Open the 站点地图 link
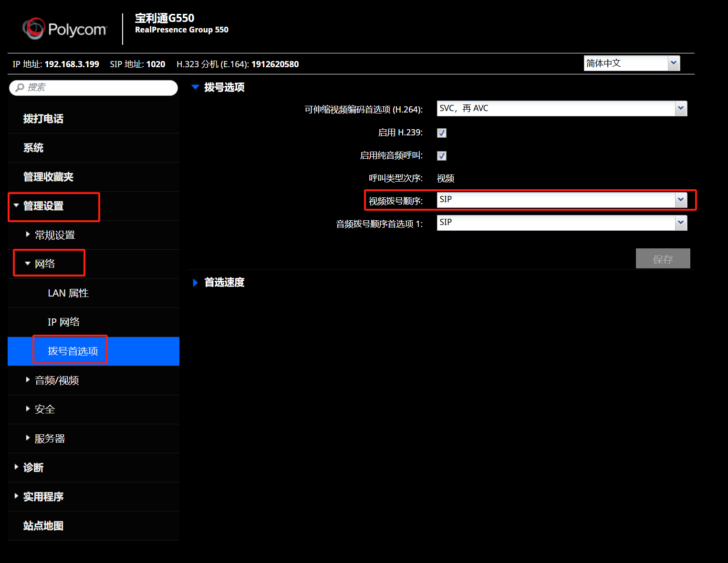The height and width of the screenshot is (563, 728). [43, 526]
